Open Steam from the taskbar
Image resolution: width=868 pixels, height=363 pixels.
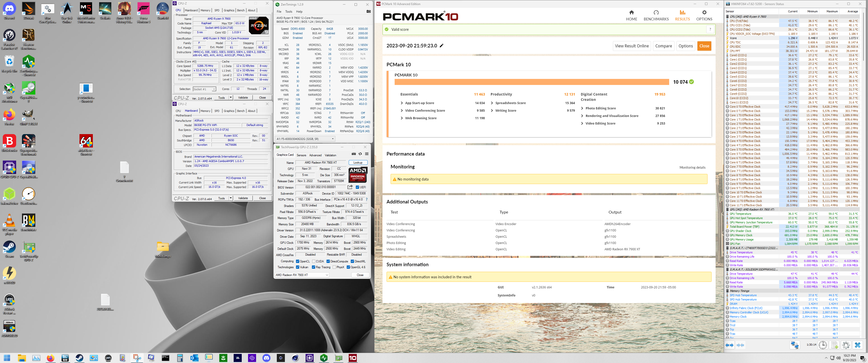79,358
